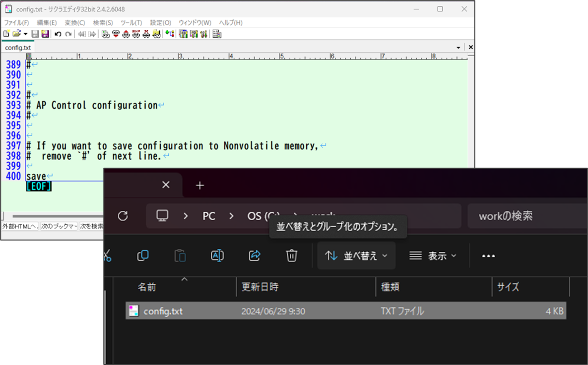Close tab with X beside tab dropdown
The image size is (588, 365).
(470, 47)
